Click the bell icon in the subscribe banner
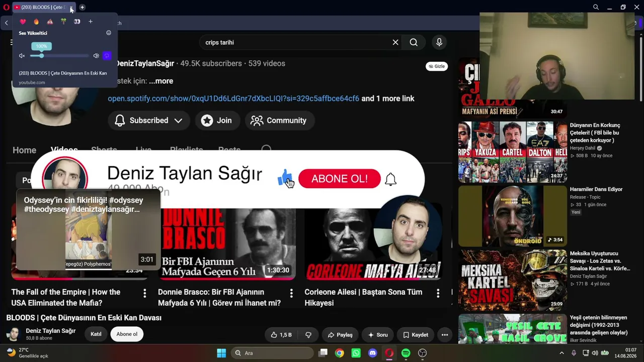Screen dimensions: 644x362 click(x=390, y=179)
